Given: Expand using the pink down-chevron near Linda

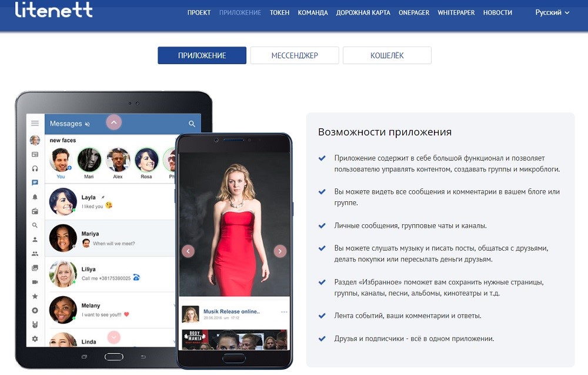Looking at the screenshot, I should pyautogui.click(x=113, y=337).
